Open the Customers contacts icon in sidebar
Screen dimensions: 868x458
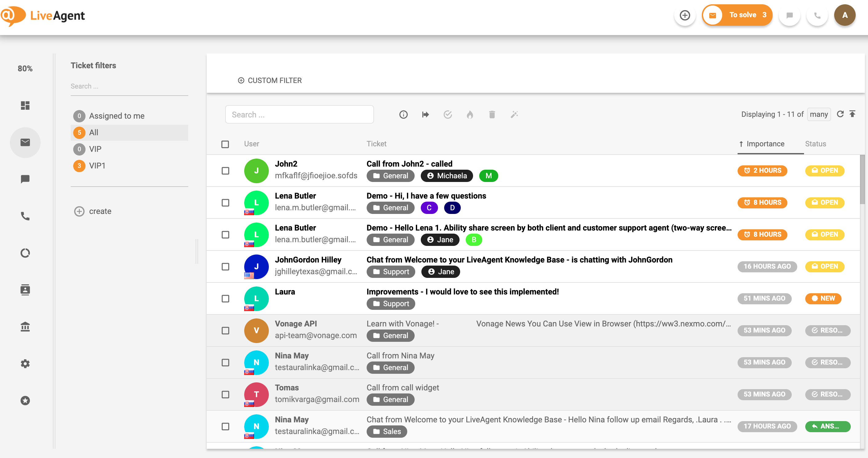click(25, 290)
